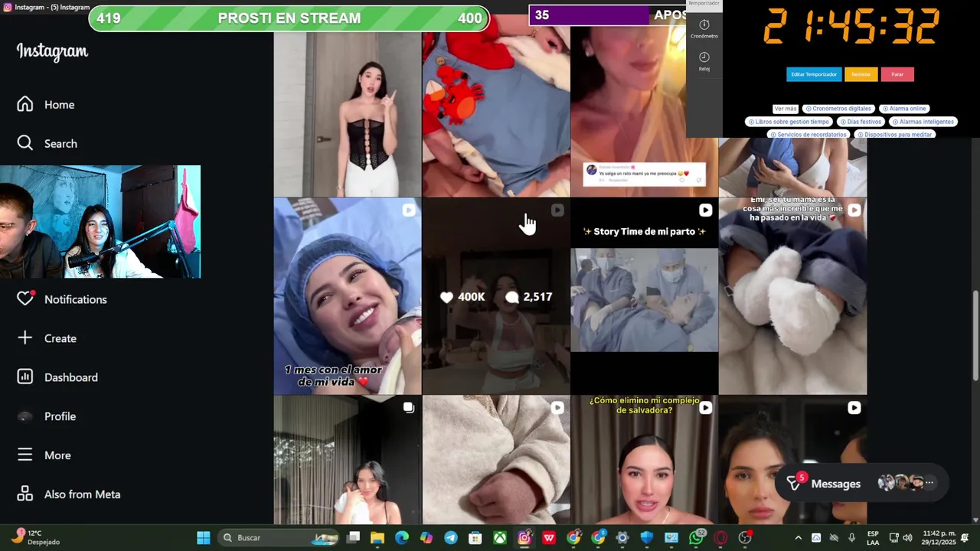This screenshot has width=980, height=551.
Task: Click Ver más in timer page
Action: coord(786,109)
